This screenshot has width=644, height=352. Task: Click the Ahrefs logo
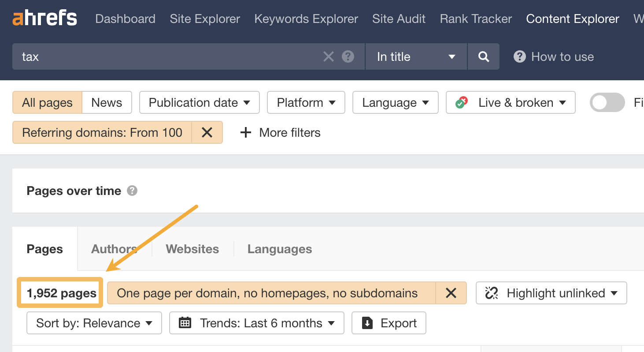44,18
